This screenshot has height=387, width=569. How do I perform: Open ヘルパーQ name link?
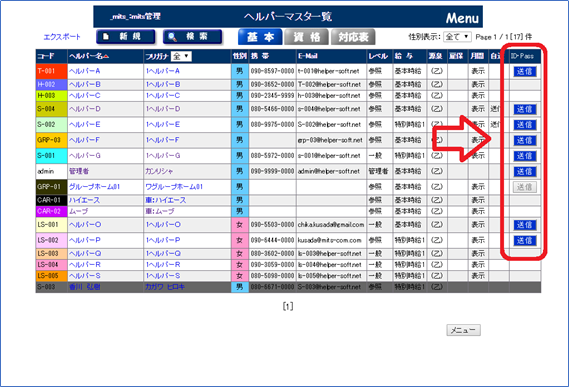[85, 253]
